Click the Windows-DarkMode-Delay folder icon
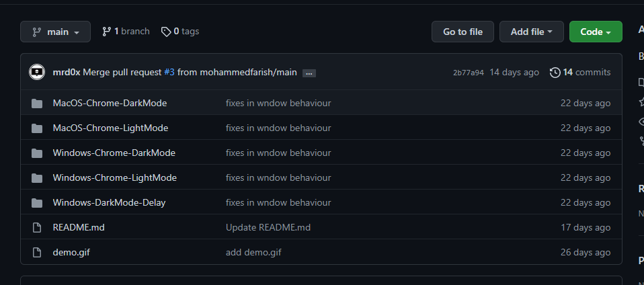 click(37, 203)
